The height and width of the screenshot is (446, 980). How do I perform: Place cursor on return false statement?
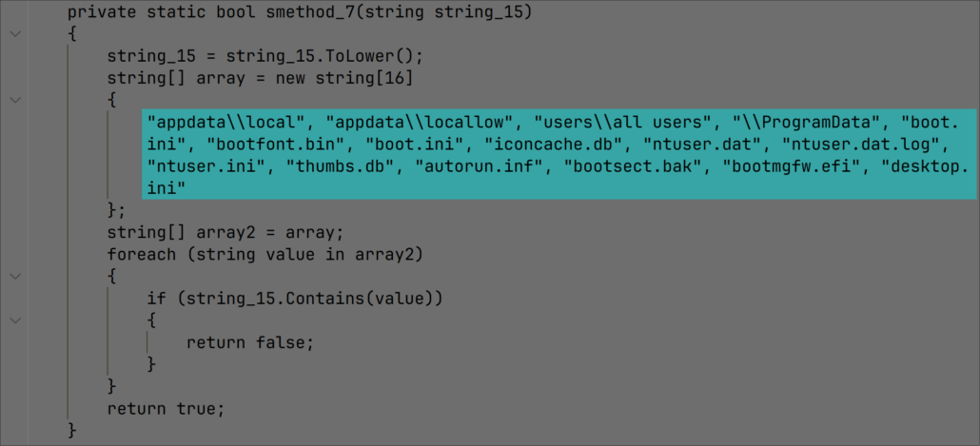coord(249,342)
